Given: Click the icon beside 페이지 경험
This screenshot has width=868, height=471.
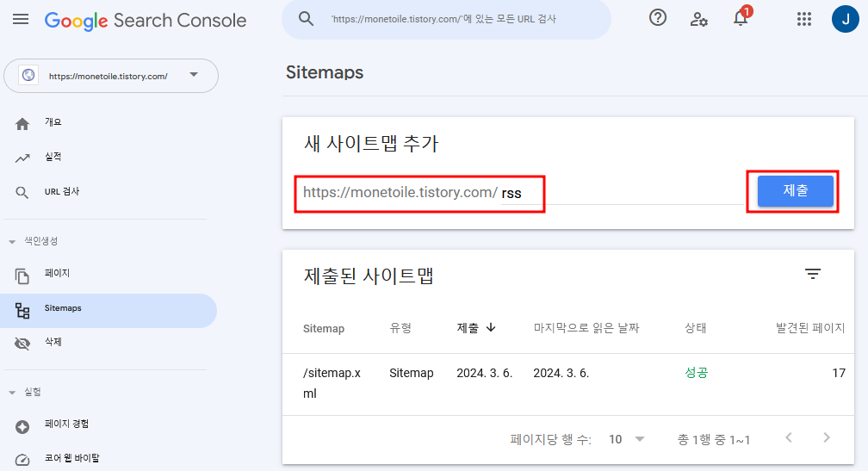Looking at the screenshot, I should point(22,427).
